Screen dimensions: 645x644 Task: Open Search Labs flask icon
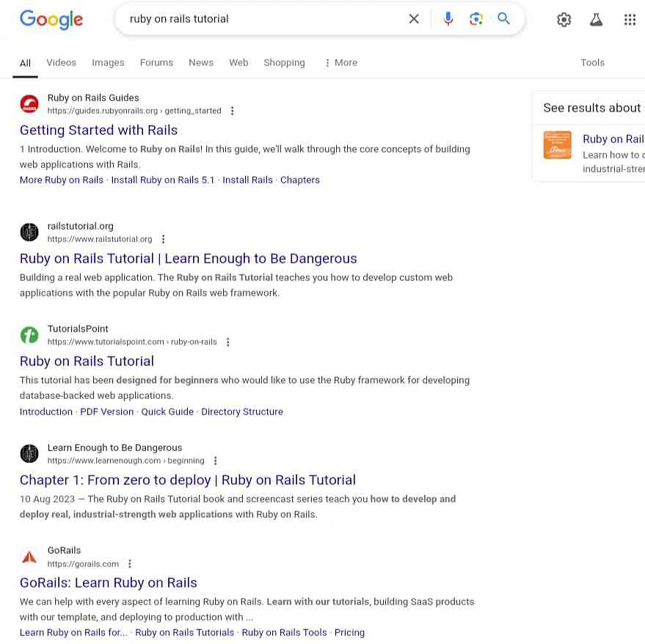coord(597,20)
